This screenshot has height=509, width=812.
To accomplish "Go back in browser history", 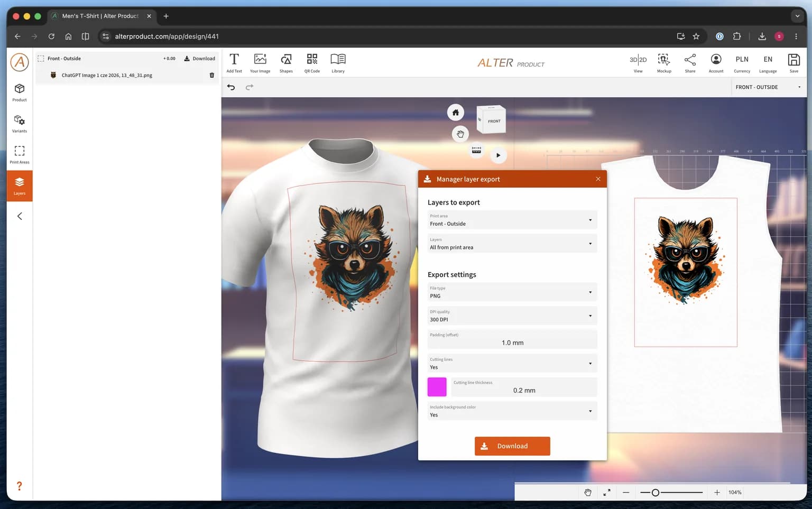I will point(17,36).
